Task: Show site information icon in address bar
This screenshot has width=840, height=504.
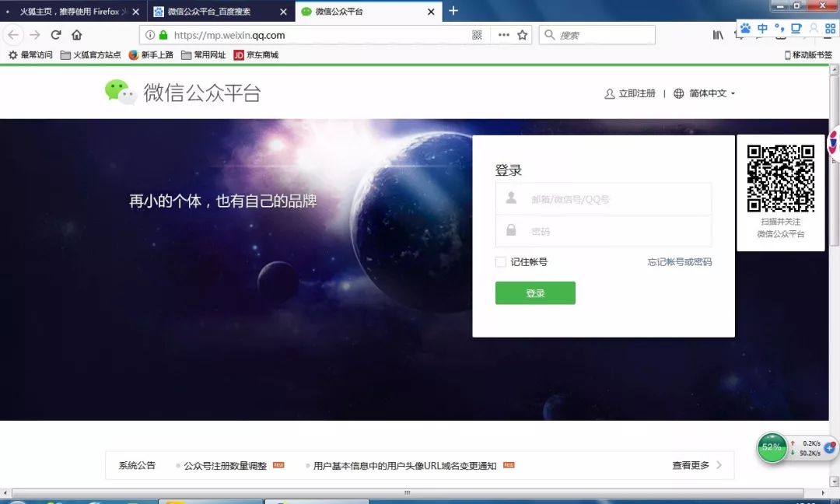Action: [x=150, y=35]
